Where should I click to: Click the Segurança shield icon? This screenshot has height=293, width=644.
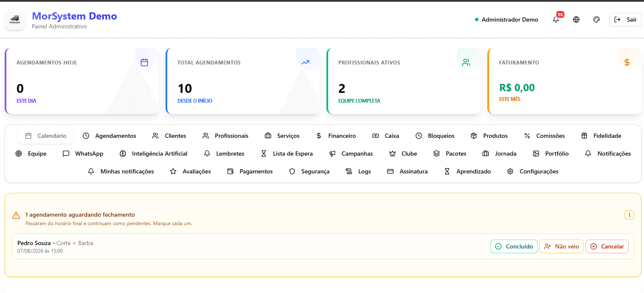292,171
